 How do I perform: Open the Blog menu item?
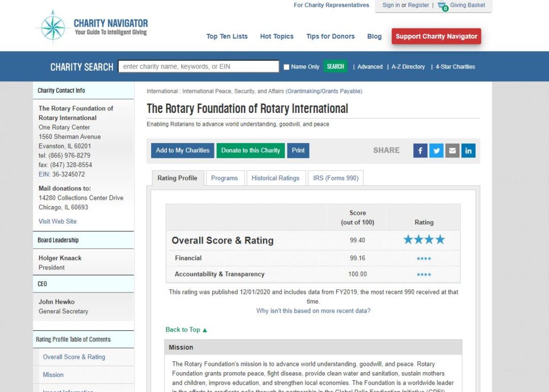[x=374, y=36]
